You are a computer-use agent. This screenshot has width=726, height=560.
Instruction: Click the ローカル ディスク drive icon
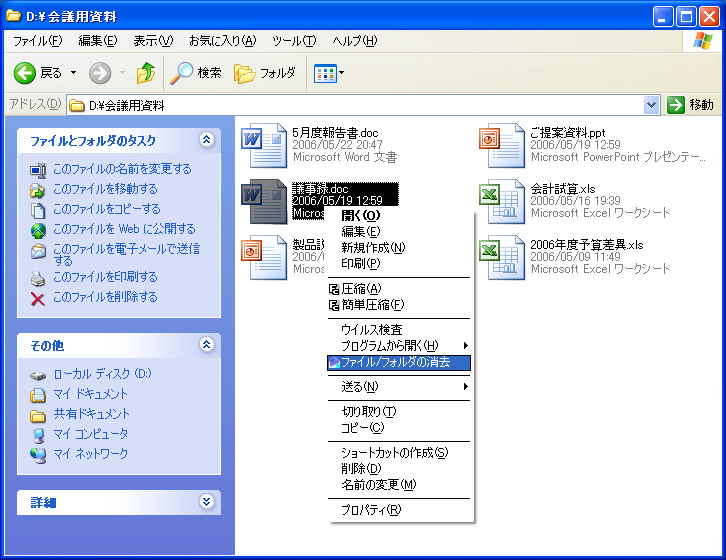click(x=38, y=375)
